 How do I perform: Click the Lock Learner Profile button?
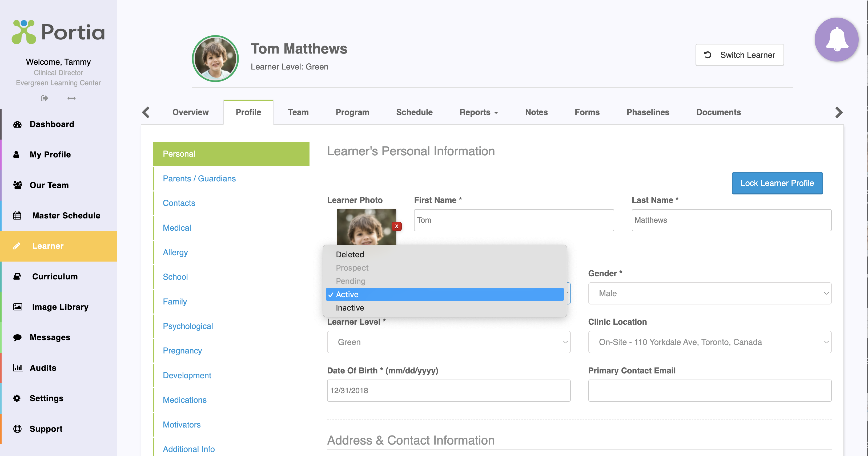(777, 183)
